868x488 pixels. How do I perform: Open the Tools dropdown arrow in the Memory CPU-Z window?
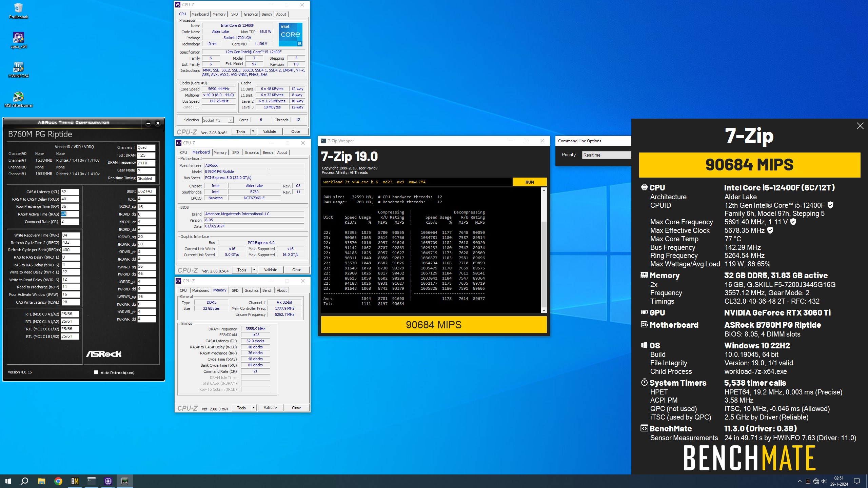tap(254, 408)
